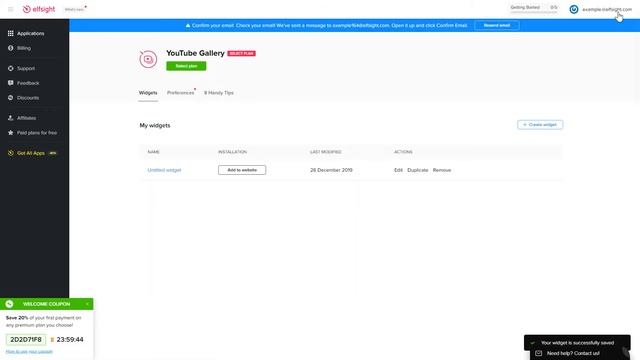
Task: Click the Elfsight logo
Action: (x=39, y=9)
